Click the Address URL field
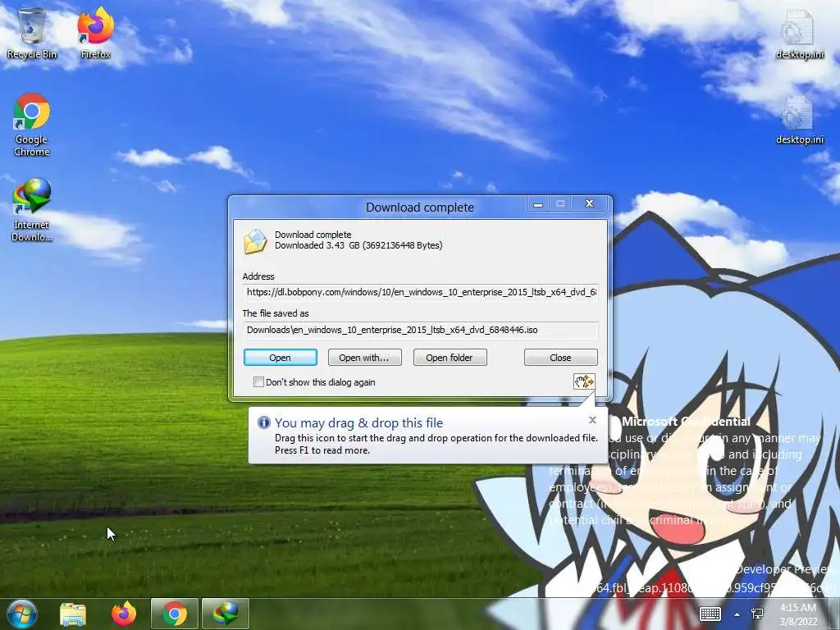Viewport: 840px width, 630px height. (x=420, y=293)
